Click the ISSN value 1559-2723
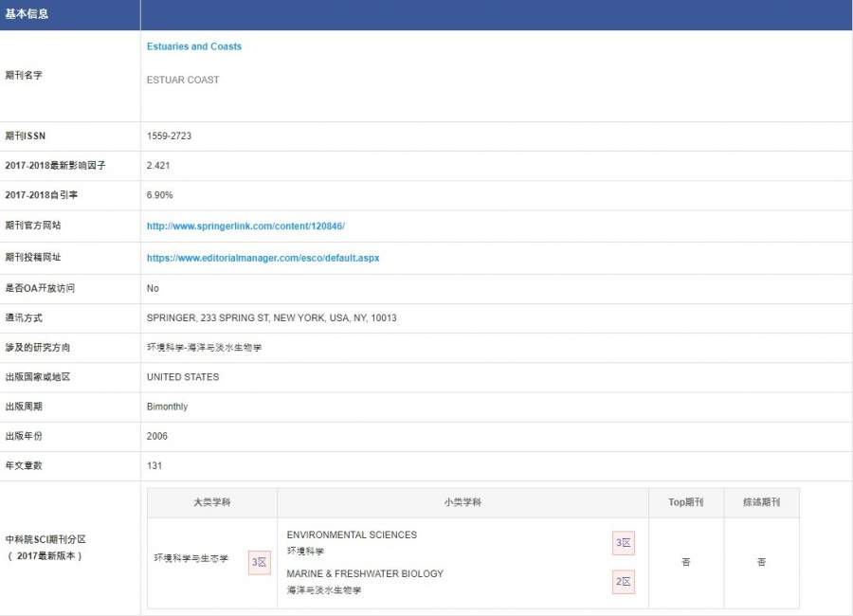 point(169,136)
